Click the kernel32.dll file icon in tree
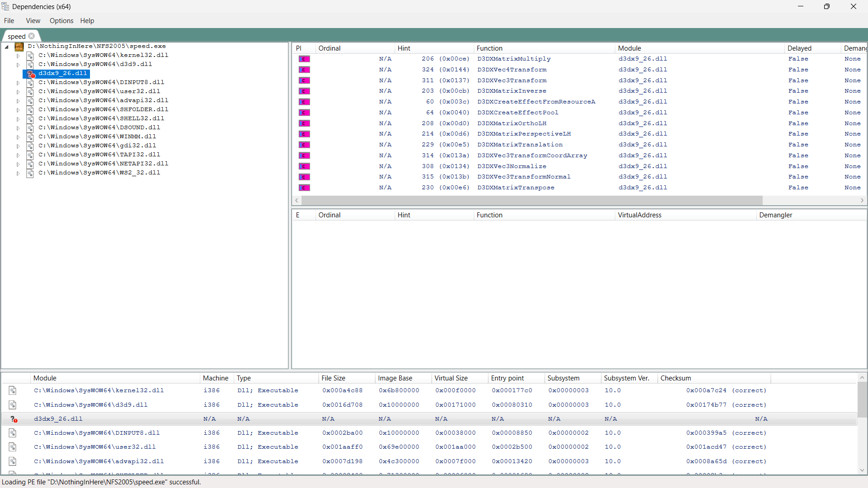868x488 pixels. click(30, 56)
